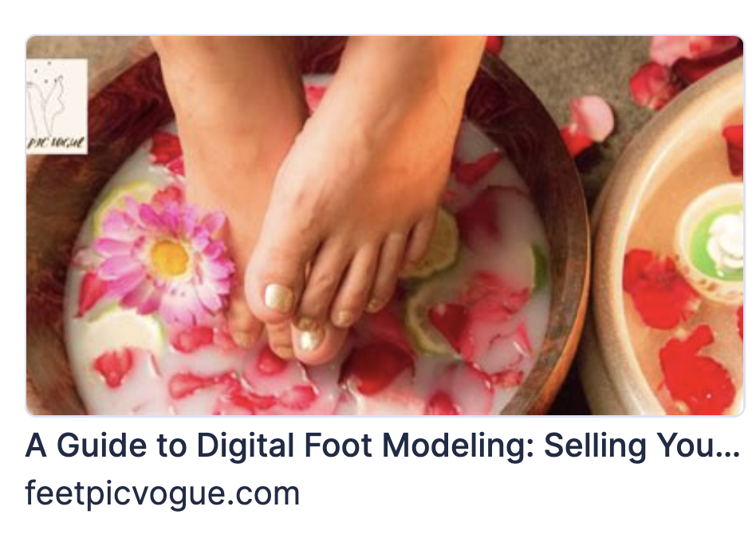Click the pale petal at top right corner

[x=695, y=48]
